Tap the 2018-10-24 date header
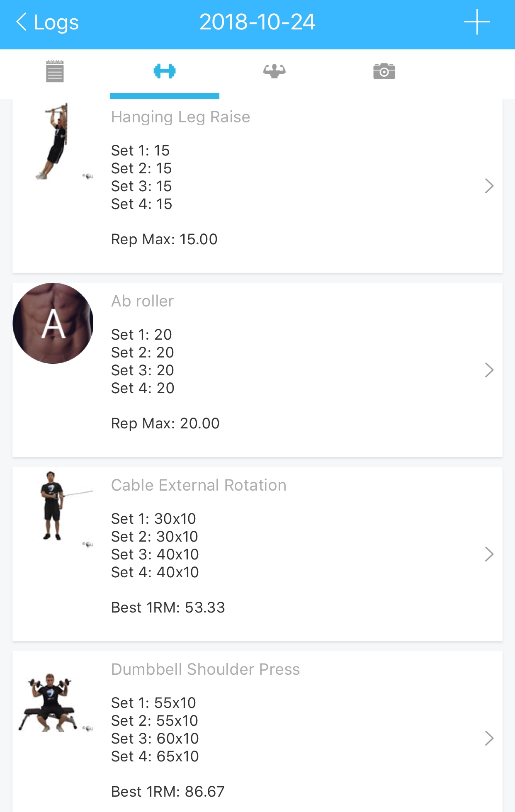The width and height of the screenshot is (515, 812). (257, 22)
